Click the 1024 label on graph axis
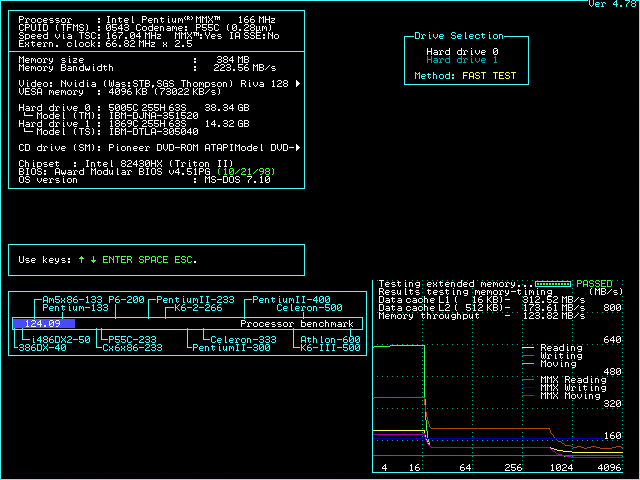Screen dimensions: 640x480 tap(561, 468)
